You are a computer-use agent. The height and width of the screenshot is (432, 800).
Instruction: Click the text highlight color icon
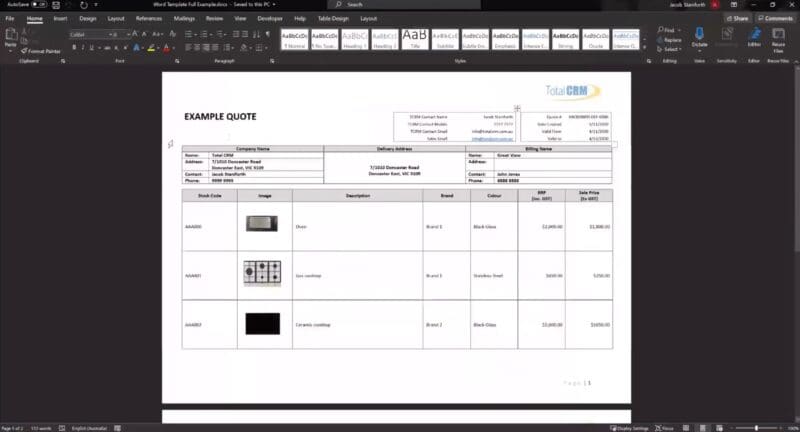151,47
